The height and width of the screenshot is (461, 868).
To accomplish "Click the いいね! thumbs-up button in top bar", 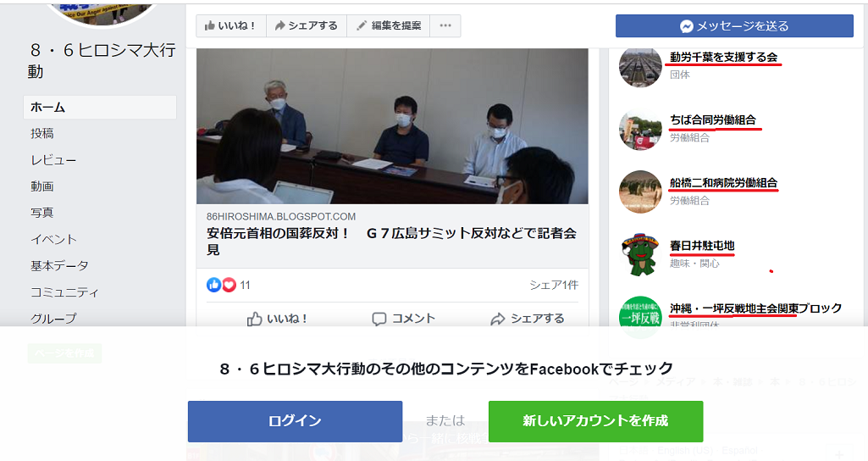I will 231,25.
